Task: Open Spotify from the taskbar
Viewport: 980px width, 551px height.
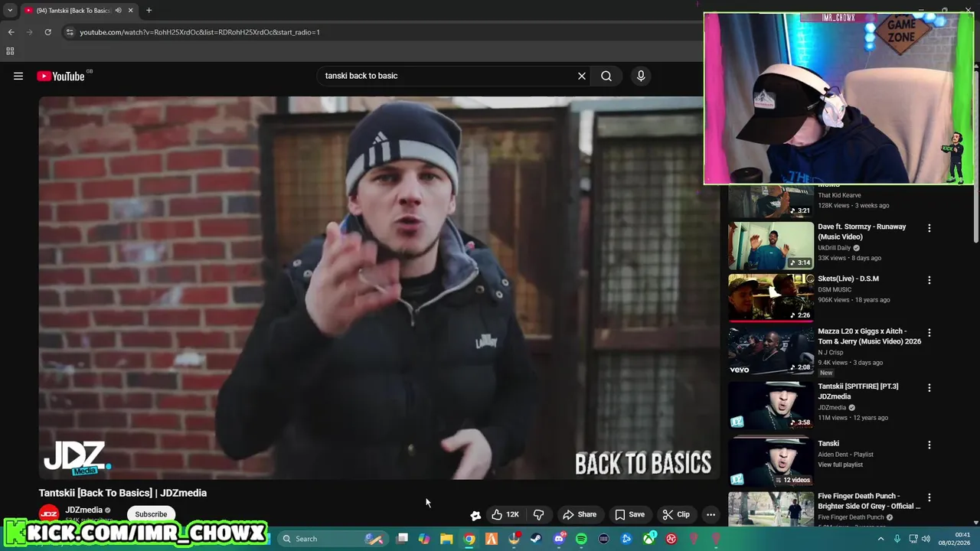Action: [x=581, y=539]
